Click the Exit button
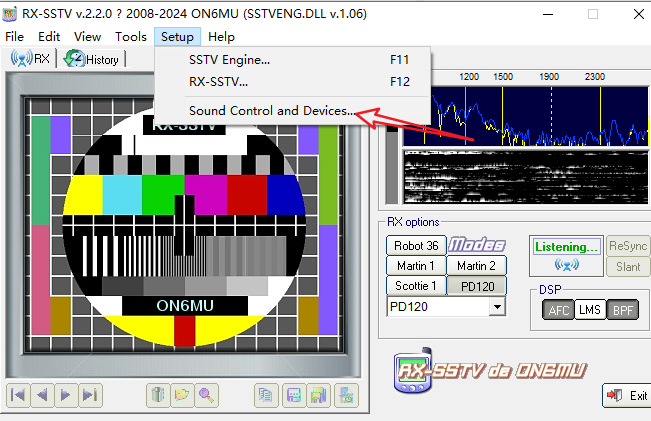This screenshot has height=421, width=651. [627, 395]
